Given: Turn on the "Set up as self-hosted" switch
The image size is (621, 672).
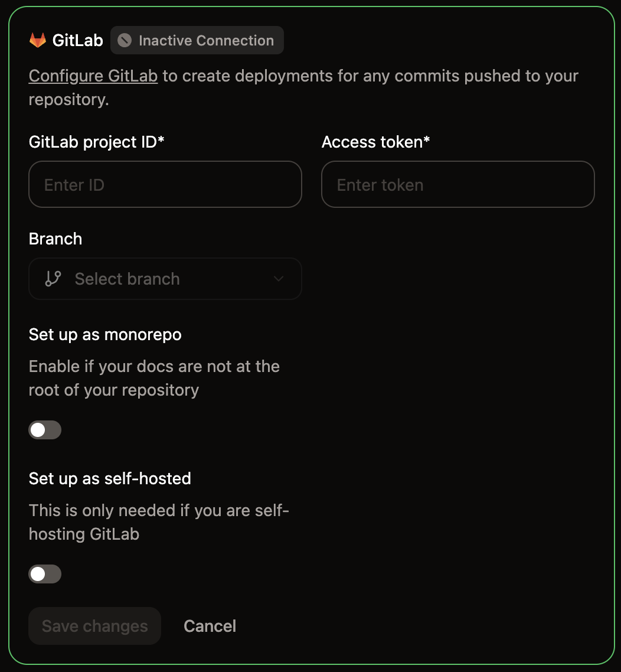Looking at the screenshot, I should [x=45, y=573].
